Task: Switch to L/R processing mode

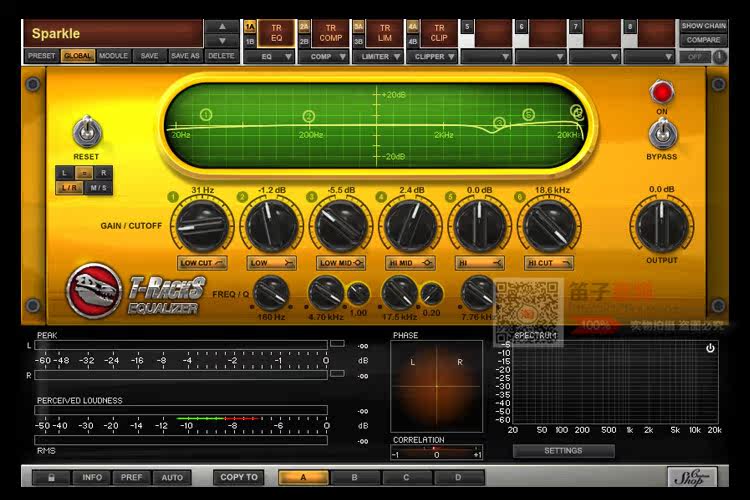Action: tap(70, 188)
